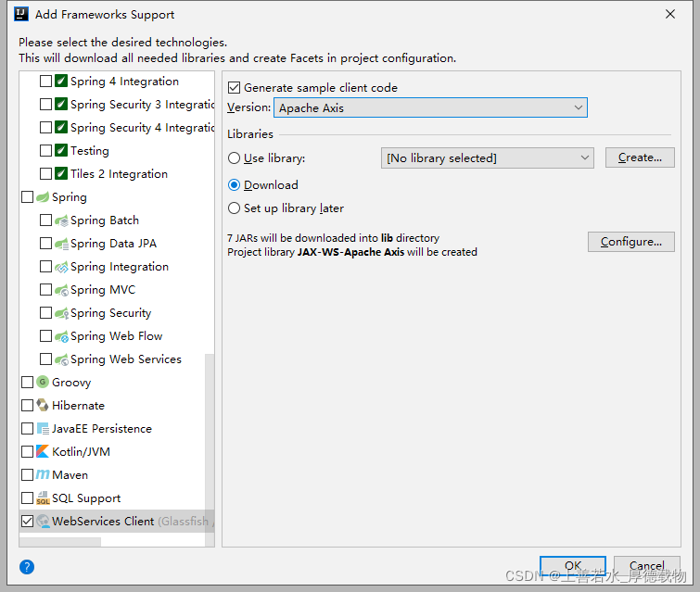The image size is (700, 592).
Task: Select the Download radio button
Action: click(234, 184)
